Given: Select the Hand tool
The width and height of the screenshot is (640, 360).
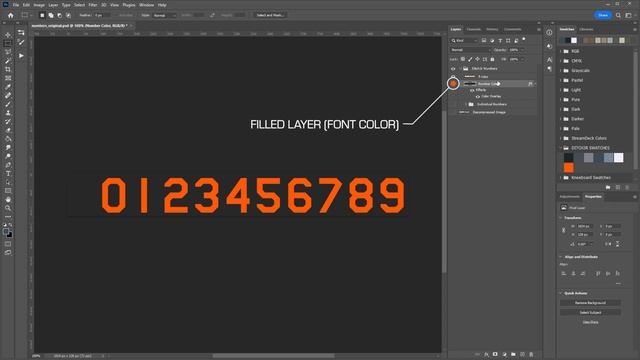Looking at the screenshot, I should click(x=8, y=200).
